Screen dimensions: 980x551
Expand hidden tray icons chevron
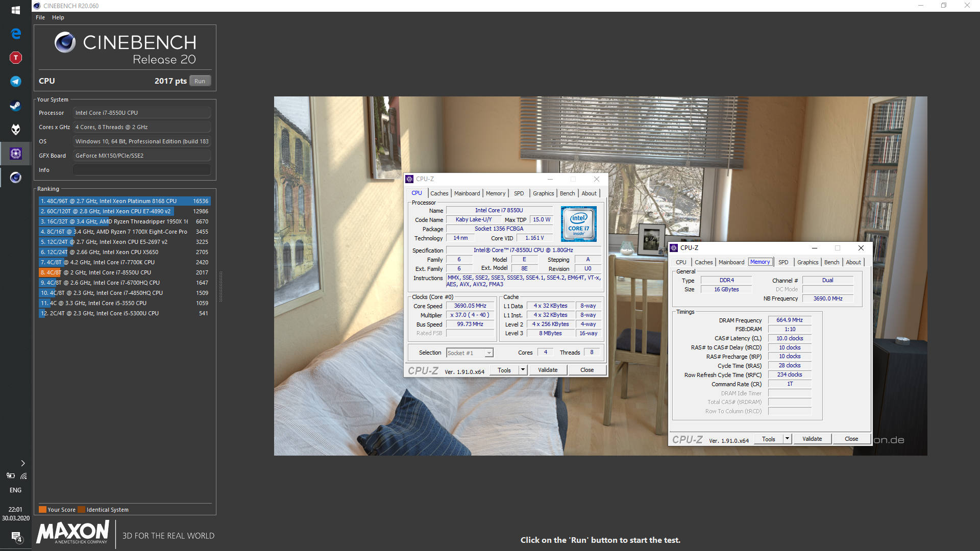coord(23,463)
